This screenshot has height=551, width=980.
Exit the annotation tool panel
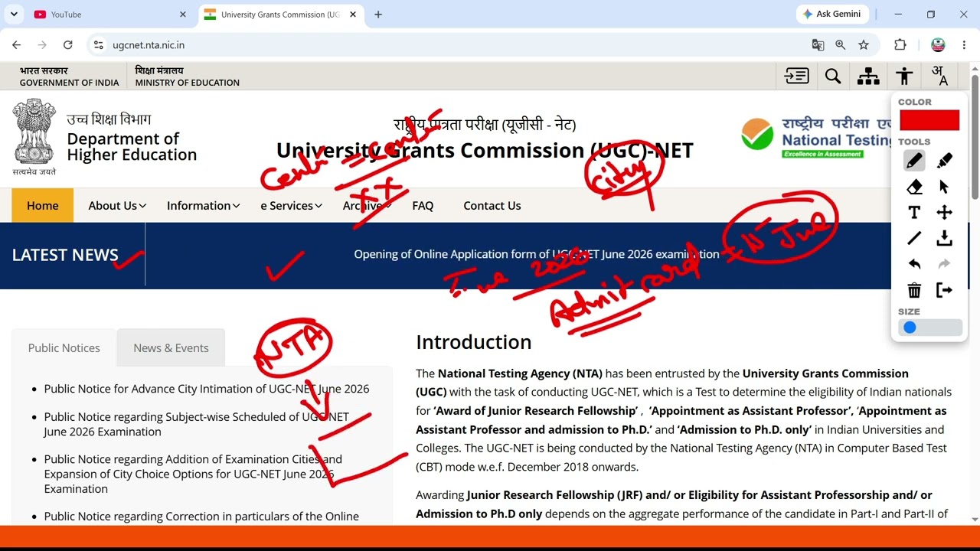(x=944, y=290)
